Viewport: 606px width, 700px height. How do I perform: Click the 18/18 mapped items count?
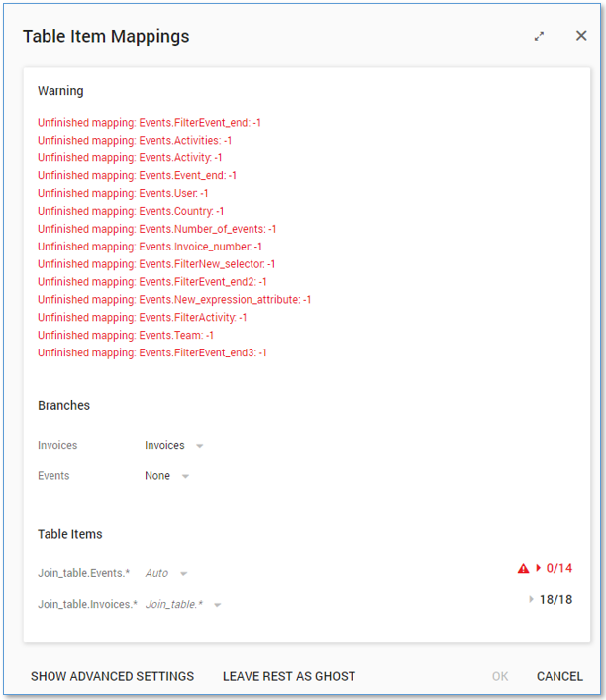(x=555, y=600)
